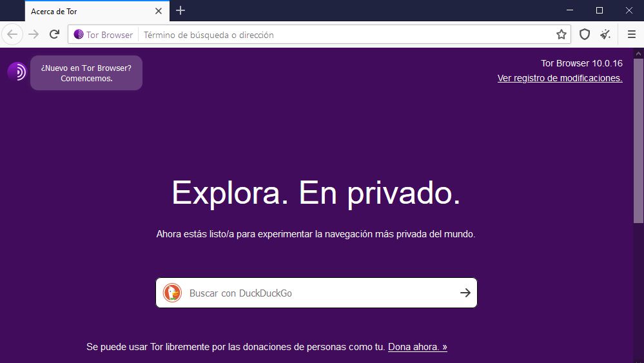Click the New Identity broom icon
644x363 pixels.
(605, 34)
